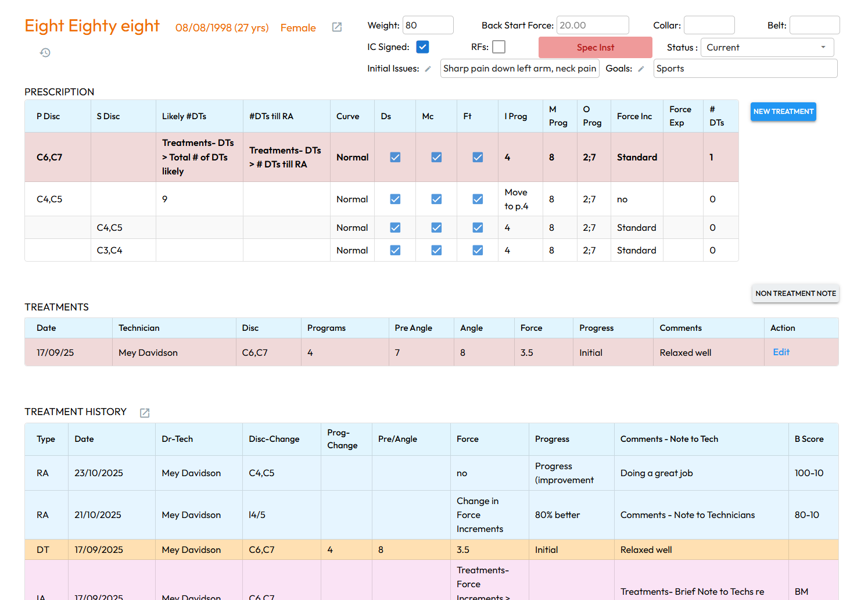This screenshot has width=868, height=600.
Task: Click the Goals field showing Sports
Action: tap(745, 69)
